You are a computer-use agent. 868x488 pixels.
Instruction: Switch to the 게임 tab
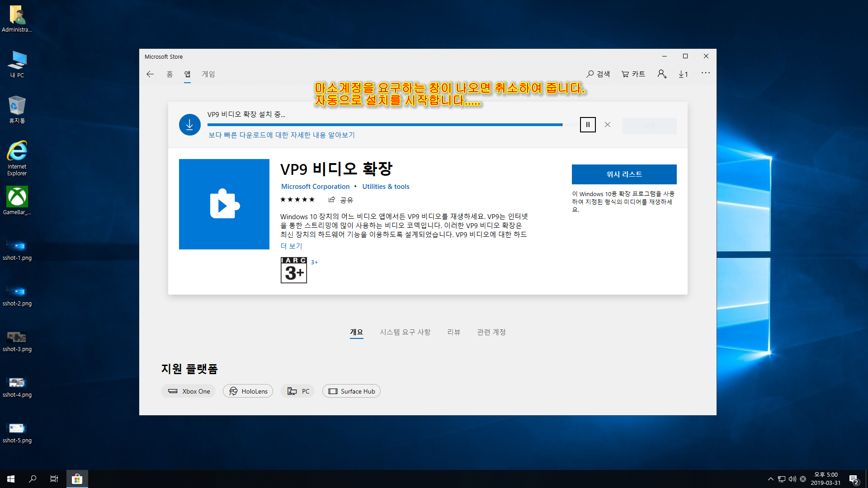pyautogui.click(x=208, y=74)
